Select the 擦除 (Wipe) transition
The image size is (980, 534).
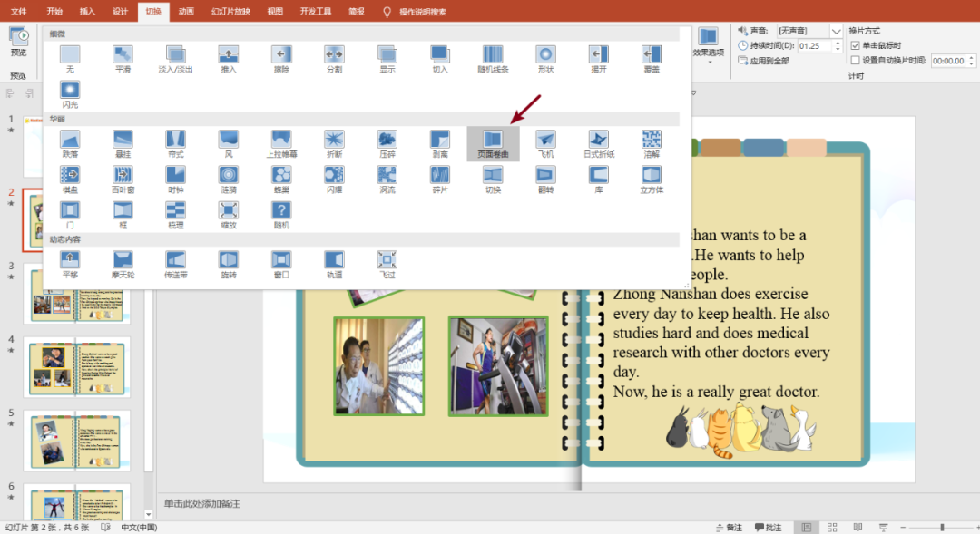[281, 59]
